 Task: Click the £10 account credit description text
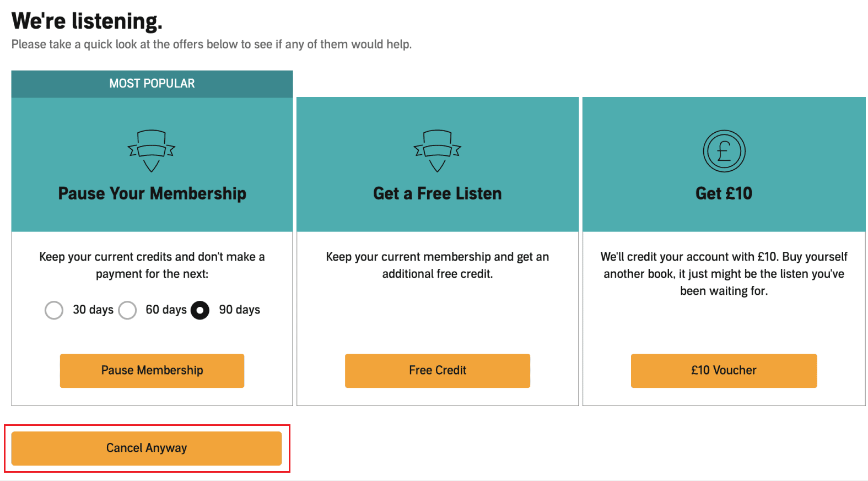(724, 274)
